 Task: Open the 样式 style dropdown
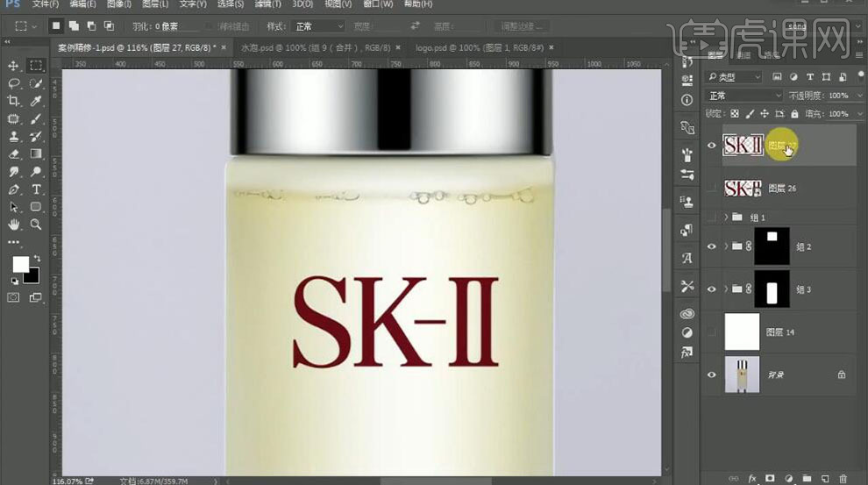tap(319, 26)
